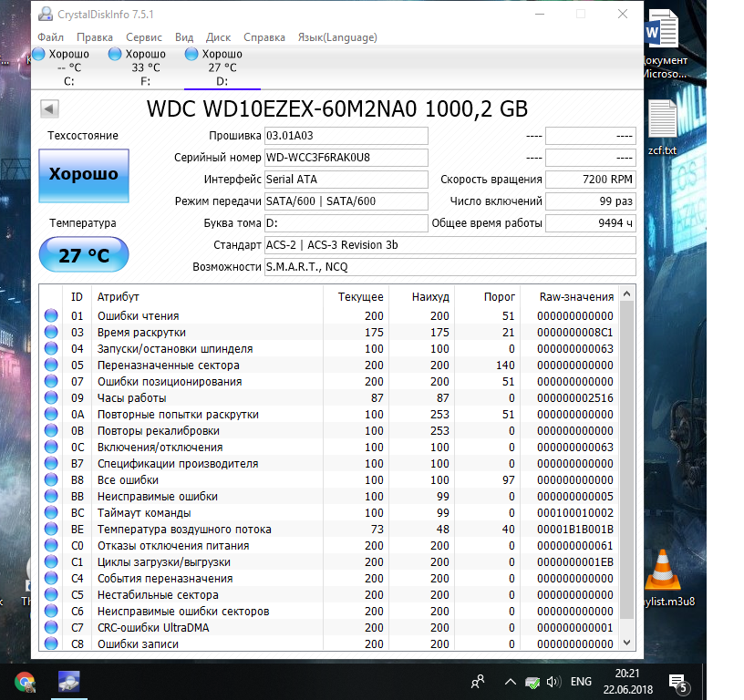Click the Прошивка firmware field
The width and height of the screenshot is (744, 700).
coord(346,136)
